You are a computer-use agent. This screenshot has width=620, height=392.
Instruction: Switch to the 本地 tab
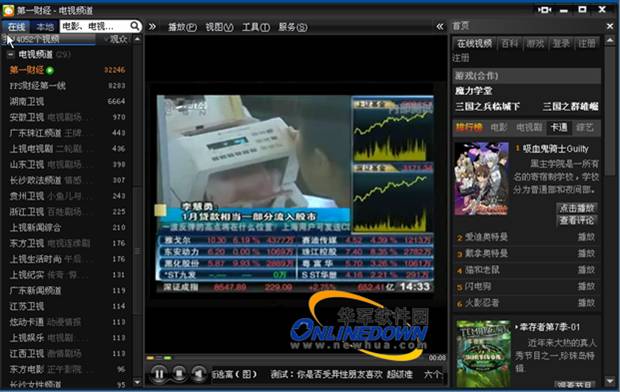point(44,27)
